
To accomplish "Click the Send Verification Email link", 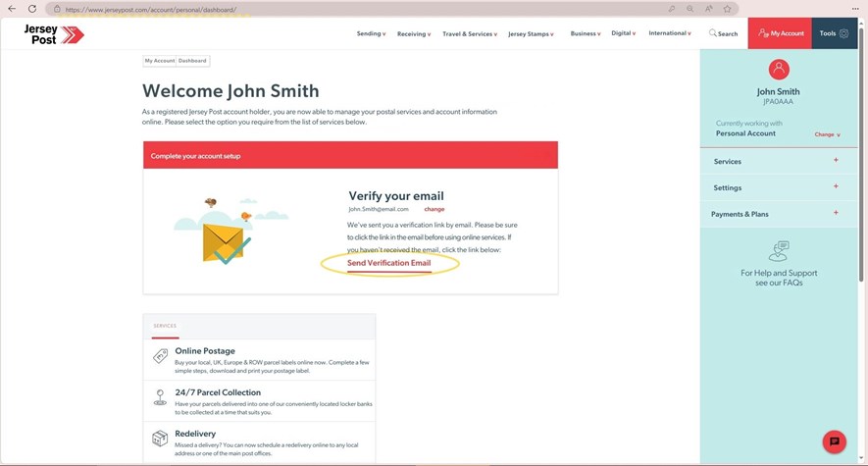I will 388,263.
